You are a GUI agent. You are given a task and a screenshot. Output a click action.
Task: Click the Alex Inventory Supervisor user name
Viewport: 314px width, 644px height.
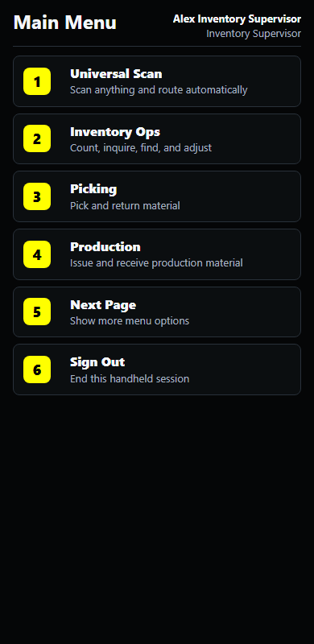click(x=238, y=19)
